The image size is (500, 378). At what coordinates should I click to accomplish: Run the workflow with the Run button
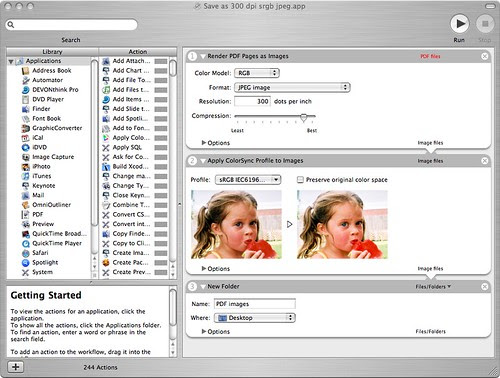click(460, 24)
